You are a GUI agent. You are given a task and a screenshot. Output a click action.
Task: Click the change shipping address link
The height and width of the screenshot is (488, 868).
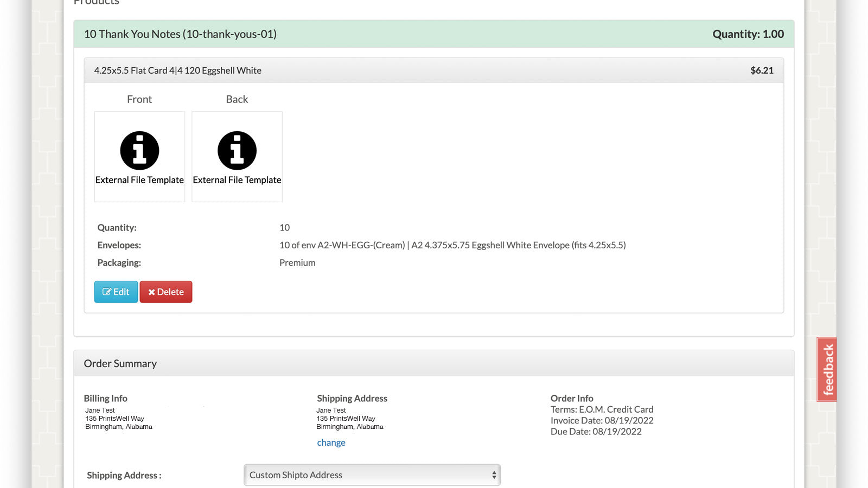click(331, 442)
